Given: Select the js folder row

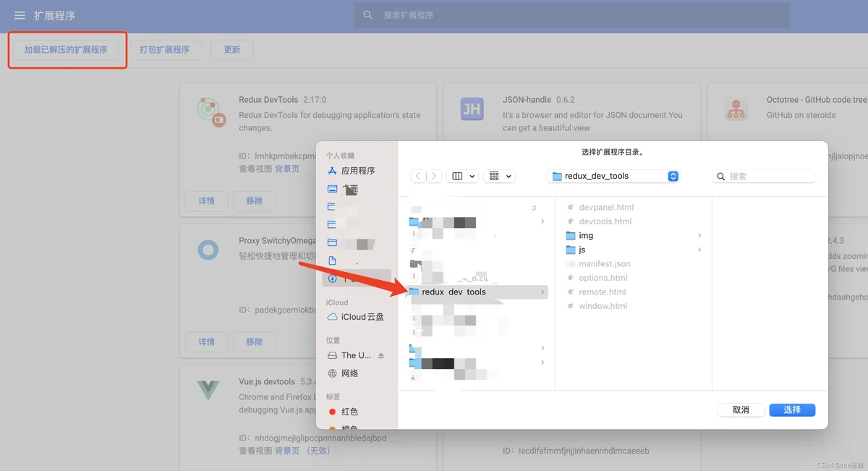Looking at the screenshot, I should pyautogui.click(x=633, y=250).
